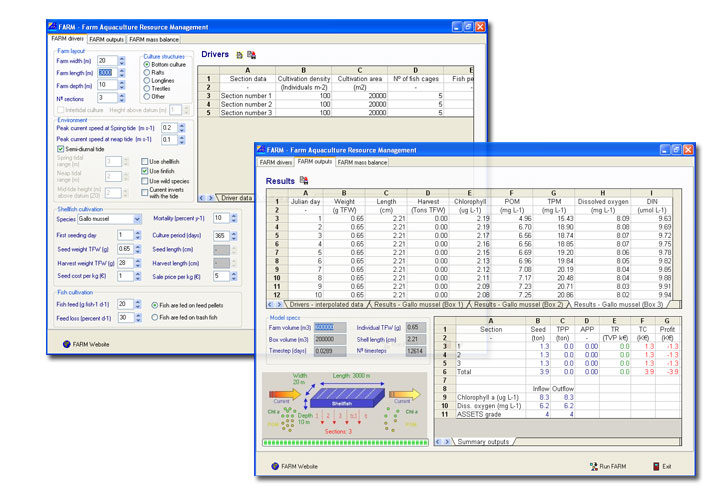Open FARM Website link in the back window

tap(91, 344)
